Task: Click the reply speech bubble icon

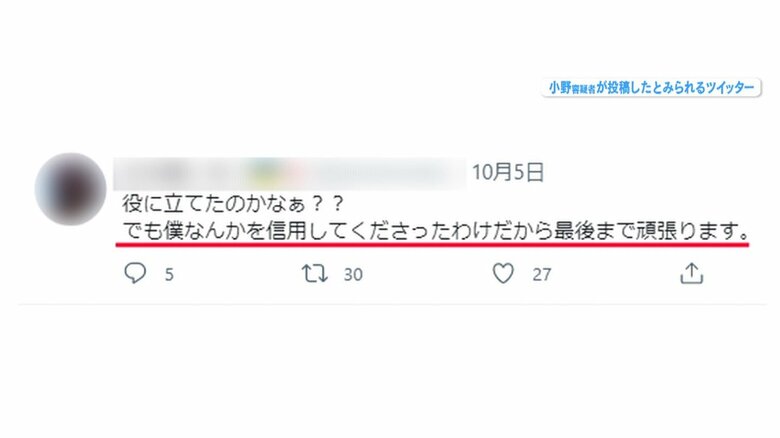Action: 135,273
